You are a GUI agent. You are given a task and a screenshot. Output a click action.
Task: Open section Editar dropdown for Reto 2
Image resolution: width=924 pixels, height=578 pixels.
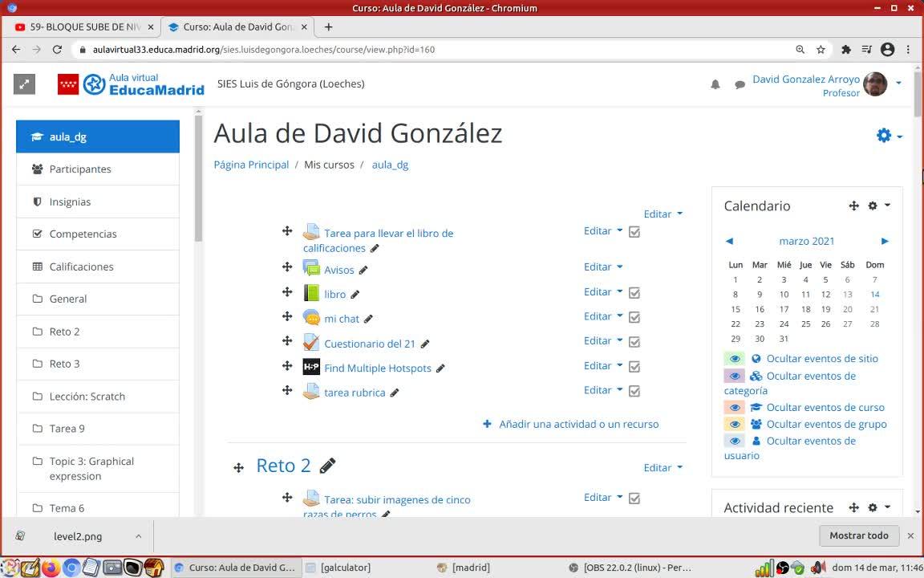tap(663, 468)
